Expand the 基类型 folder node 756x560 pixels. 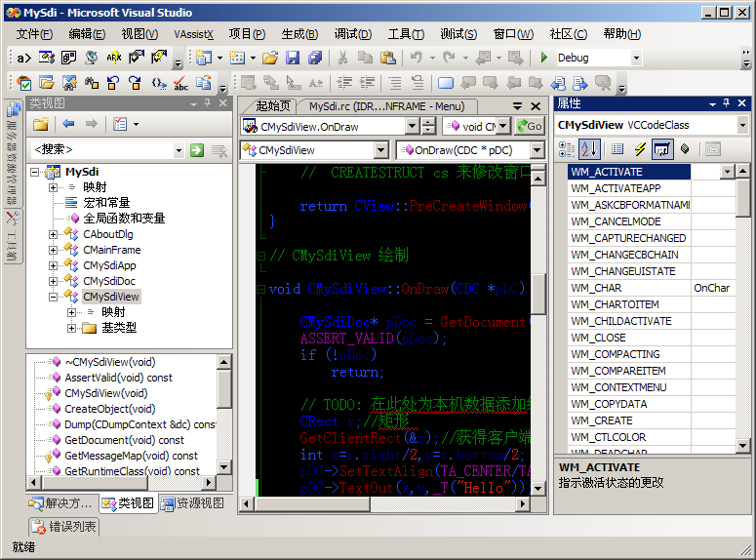(x=71, y=328)
